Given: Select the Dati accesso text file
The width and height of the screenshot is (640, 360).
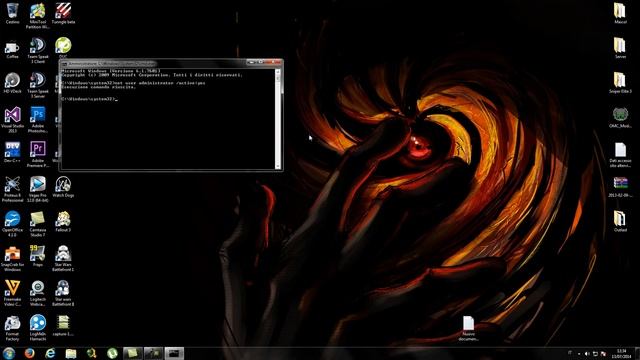Looking at the screenshot, I should (x=620, y=155).
